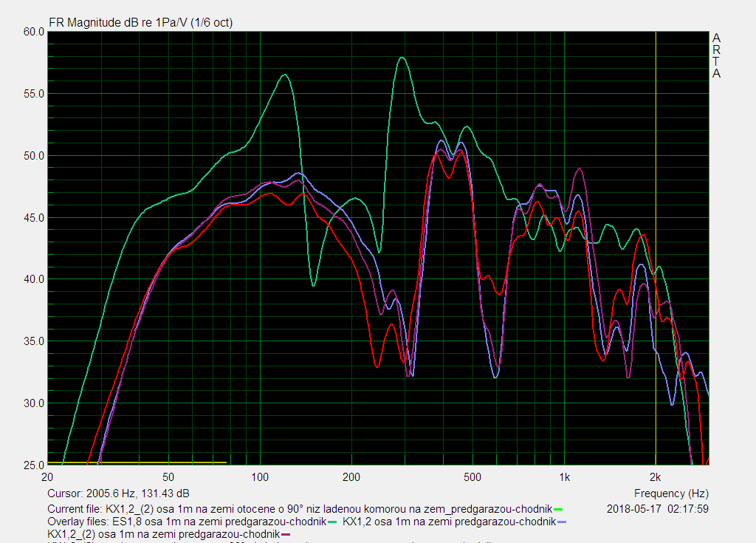Click the "35.0" value on the magnitude axis
The width and height of the screenshot is (756, 543).
[34, 341]
